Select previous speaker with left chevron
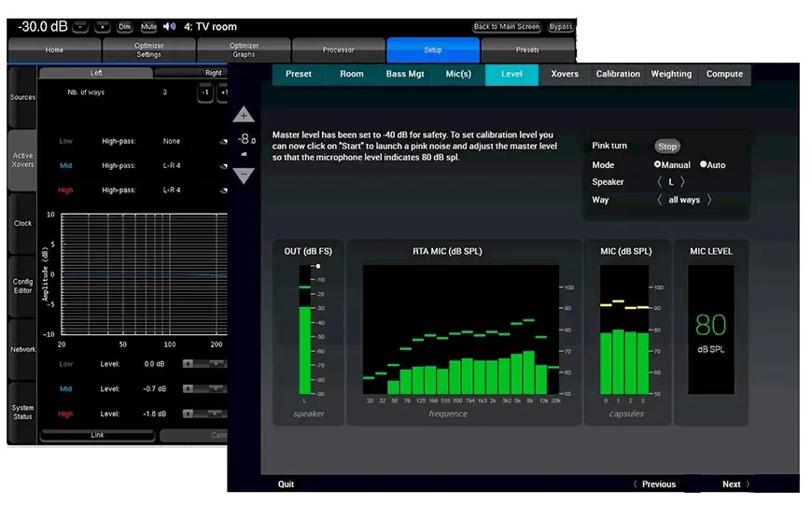Viewport: 812px width, 519px height. click(x=660, y=182)
